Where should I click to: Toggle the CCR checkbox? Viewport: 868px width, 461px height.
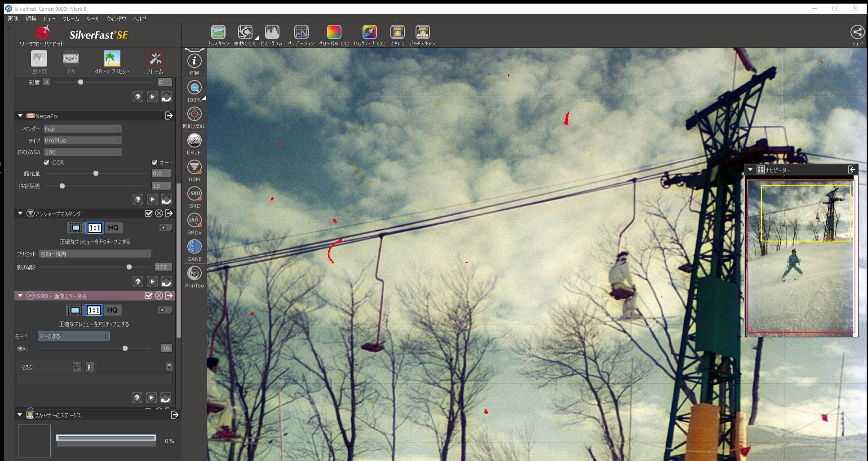(x=46, y=162)
